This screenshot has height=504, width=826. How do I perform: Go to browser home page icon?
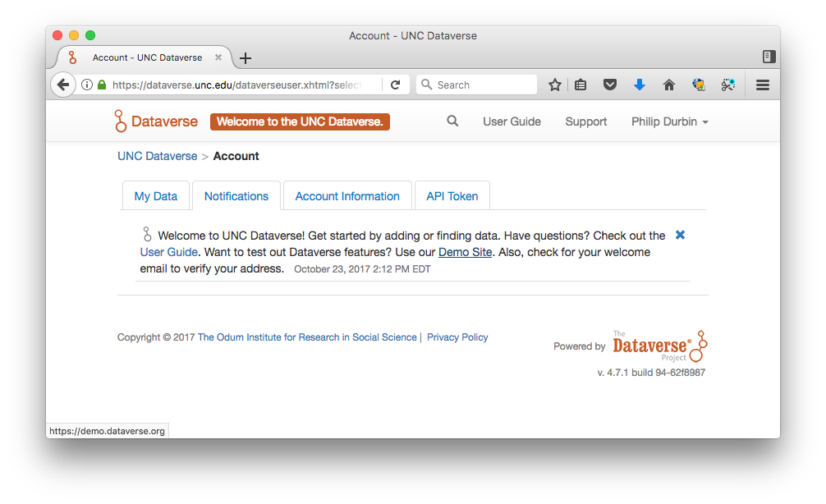tap(669, 85)
